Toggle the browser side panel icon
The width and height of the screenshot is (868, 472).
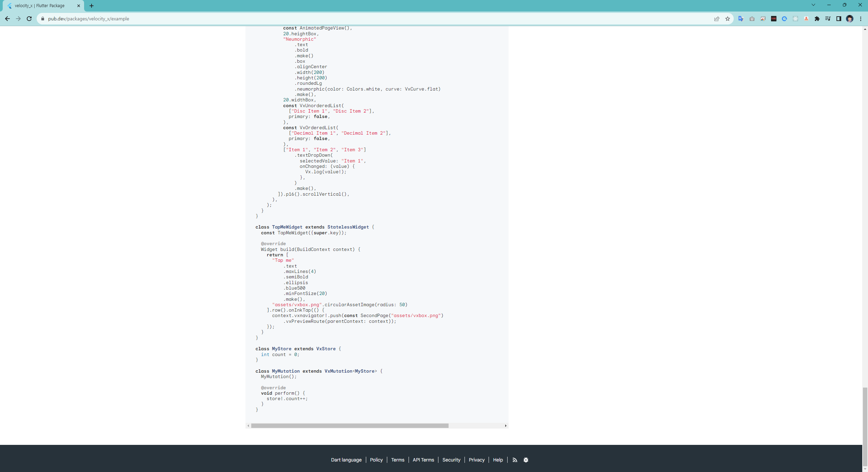pyautogui.click(x=839, y=19)
